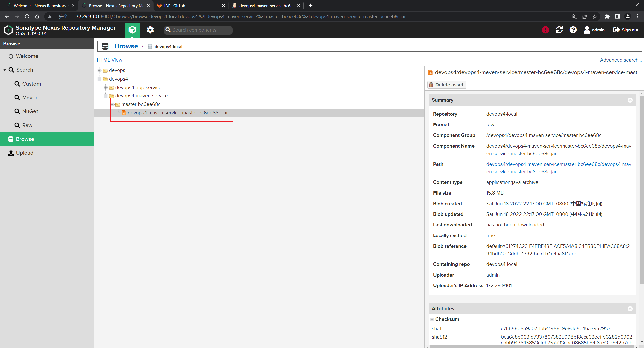Toggle browser side panel icon
This screenshot has height=348, width=644.
pos(617,17)
